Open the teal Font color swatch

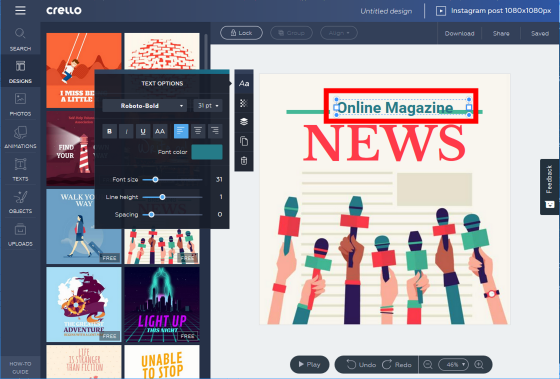pyautogui.click(x=207, y=152)
